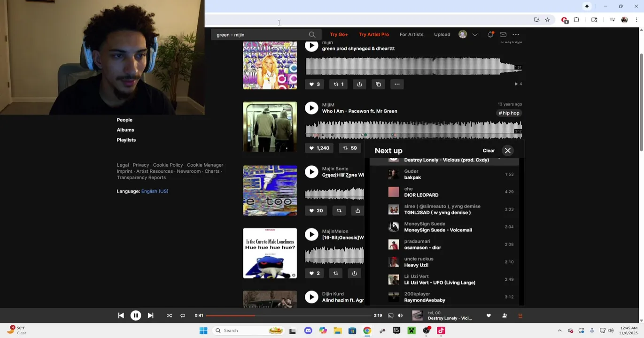Open File Explorer from the taskbar
This screenshot has width=644, height=338.
(338, 330)
